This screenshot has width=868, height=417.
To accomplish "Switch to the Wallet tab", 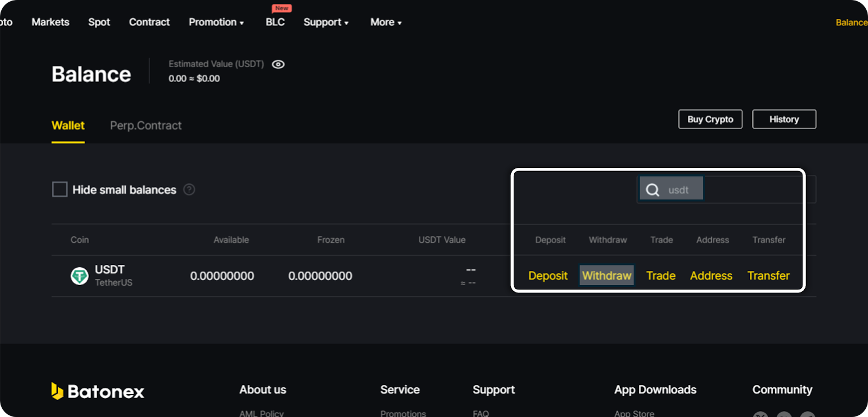I will click(x=68, y=125).
